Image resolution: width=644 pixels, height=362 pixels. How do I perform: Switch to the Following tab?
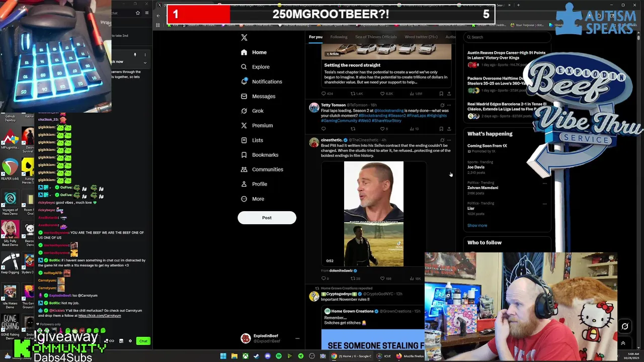pyautogui.click(x=339, y=37)
